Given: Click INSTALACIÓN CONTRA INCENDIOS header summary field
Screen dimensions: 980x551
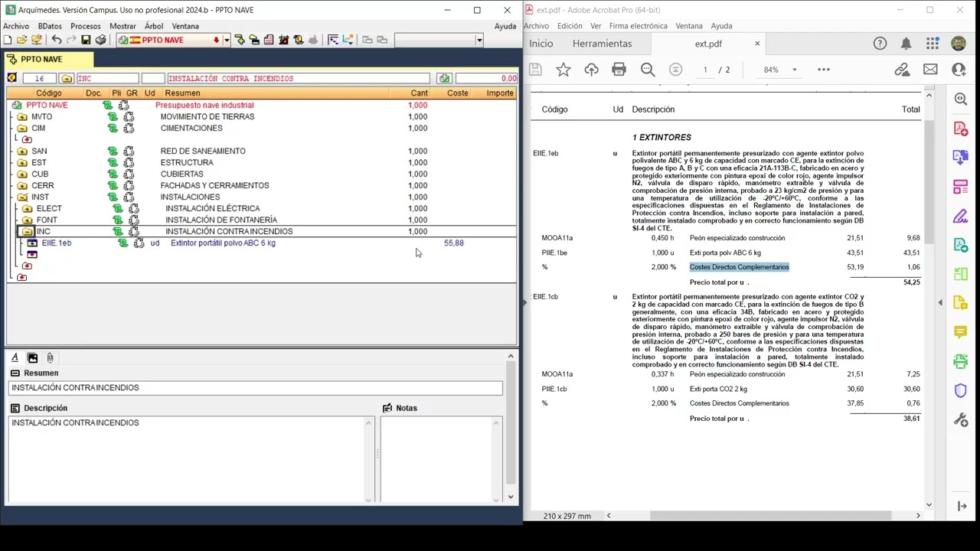Looking at the screenshot, I should point(299,78).
